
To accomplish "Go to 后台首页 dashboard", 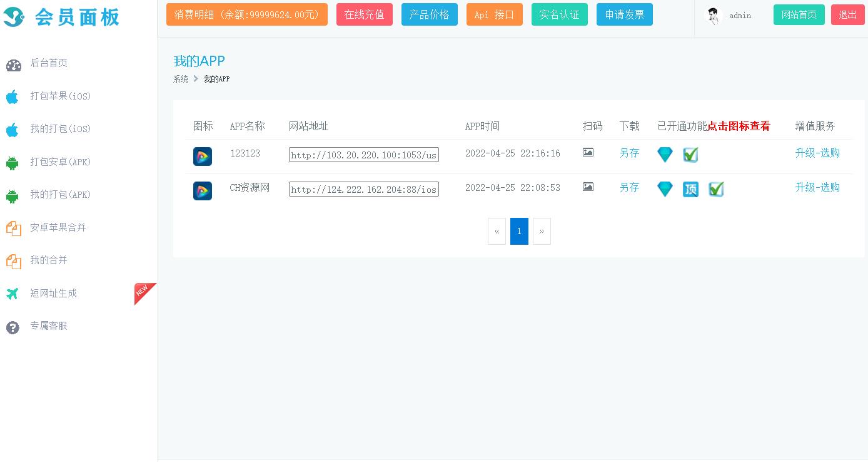I will (x=49, y=63).
